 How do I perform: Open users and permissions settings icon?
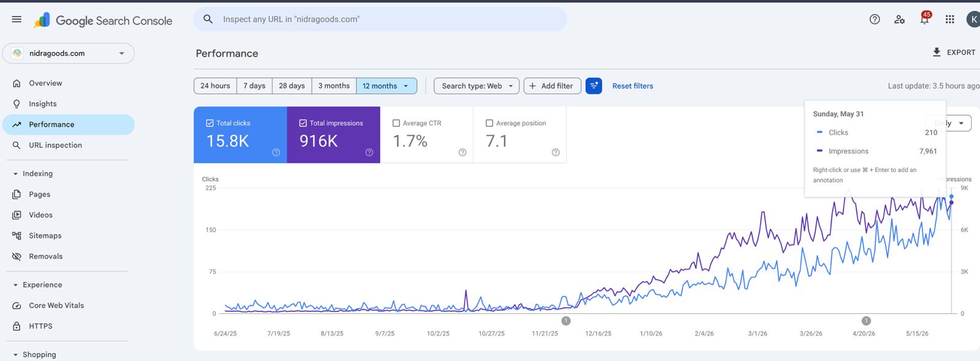899,20
